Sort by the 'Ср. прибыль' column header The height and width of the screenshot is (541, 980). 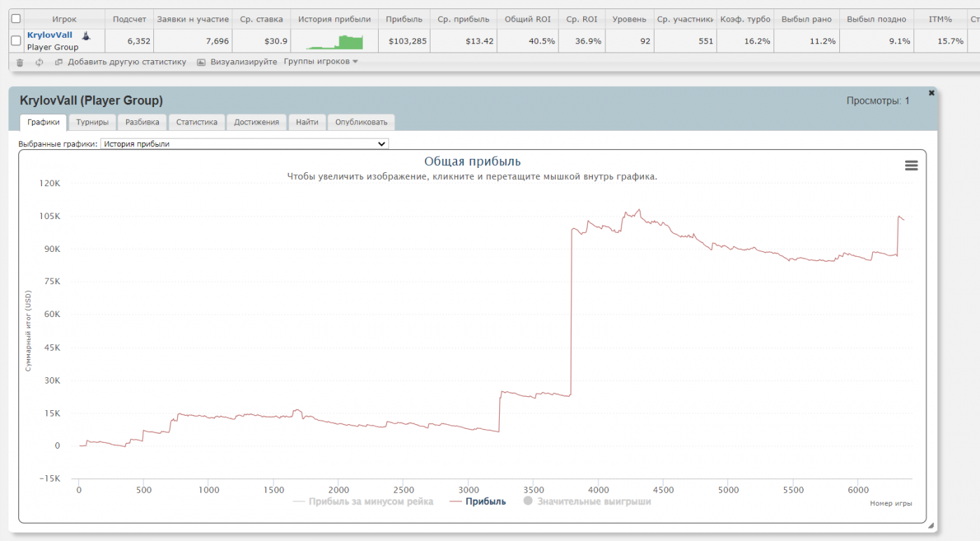[x=463, y=19]
